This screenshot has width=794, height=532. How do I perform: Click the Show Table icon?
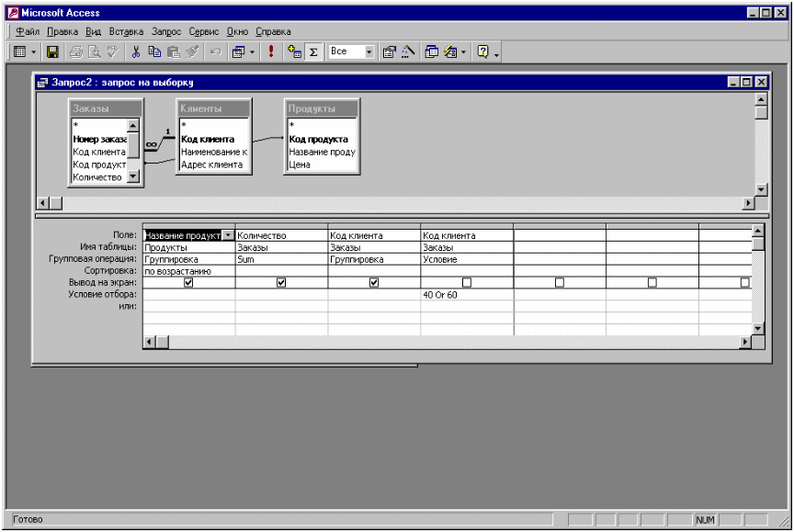[295, 52]
